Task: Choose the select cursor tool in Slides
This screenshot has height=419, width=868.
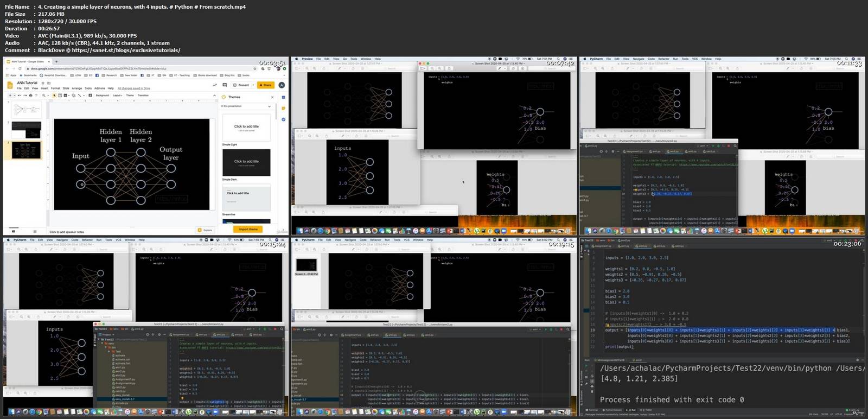Action: (x=54, y=95)
